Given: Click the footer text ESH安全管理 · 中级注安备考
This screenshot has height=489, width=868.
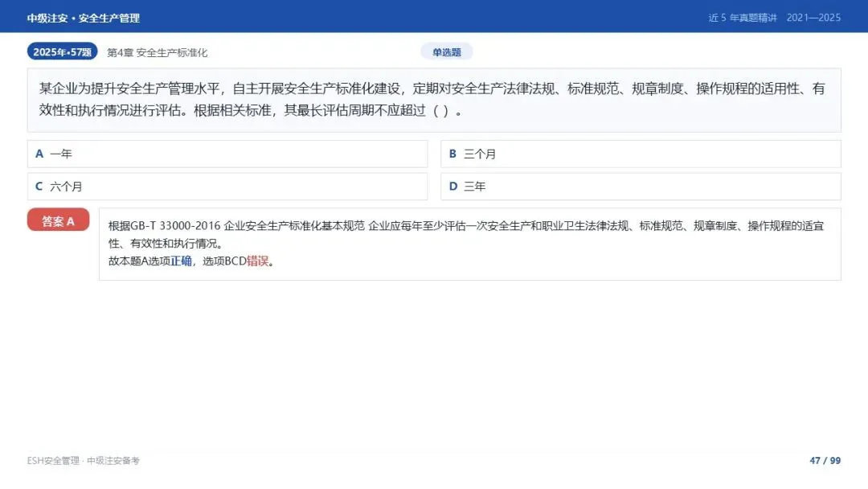Looking at the screenshot, I should click(83, 461).
